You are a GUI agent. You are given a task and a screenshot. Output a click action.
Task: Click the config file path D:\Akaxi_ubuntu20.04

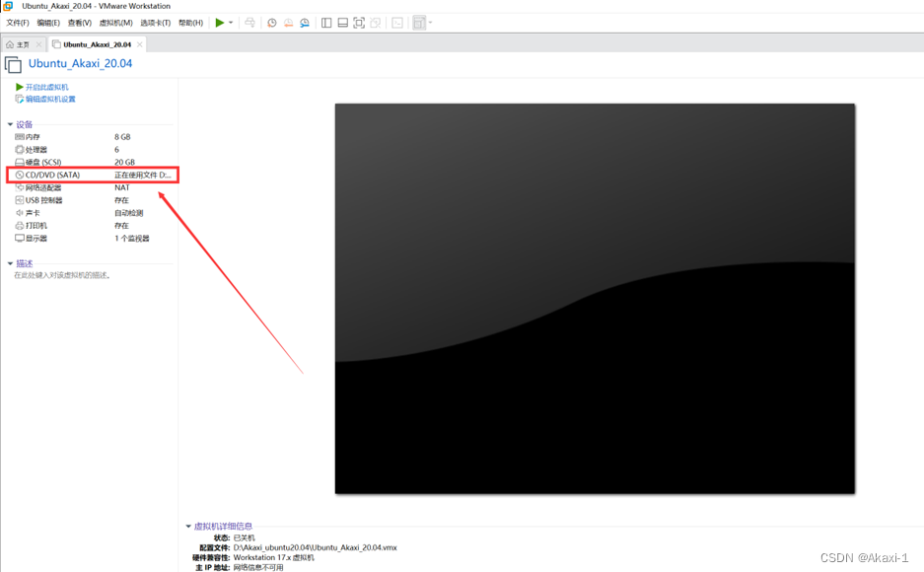point(316,547)
